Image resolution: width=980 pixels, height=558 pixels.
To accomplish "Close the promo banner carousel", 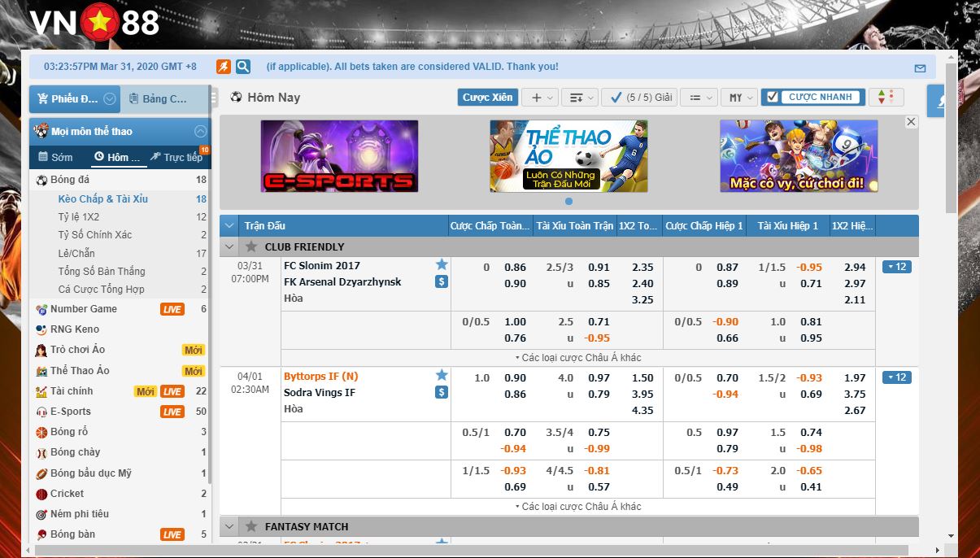I will point(911,122).
